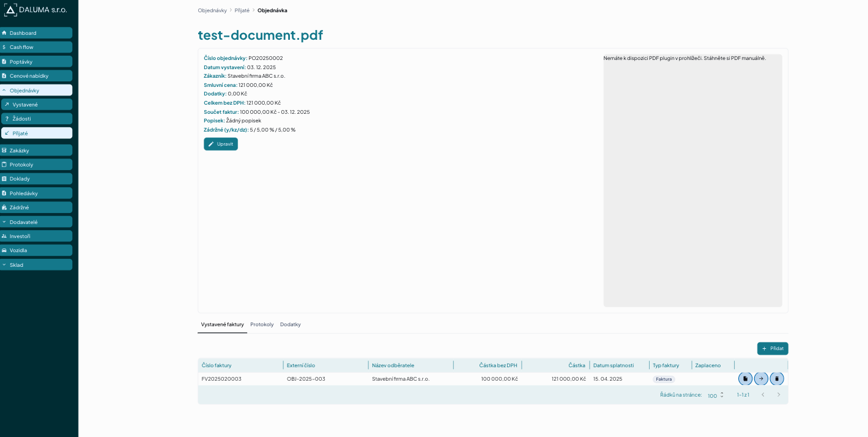
Task: Sort by Číslo faktury column
Action: pos(217,365)
